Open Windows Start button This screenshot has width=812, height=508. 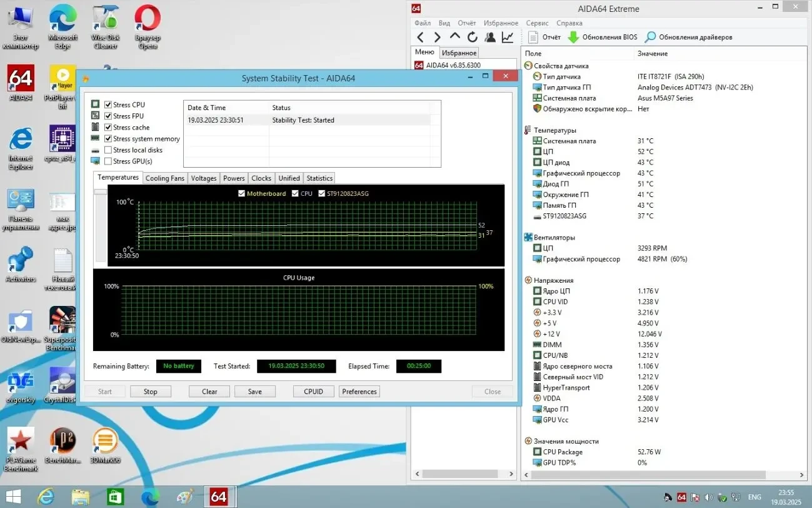(x=13, y=497)
